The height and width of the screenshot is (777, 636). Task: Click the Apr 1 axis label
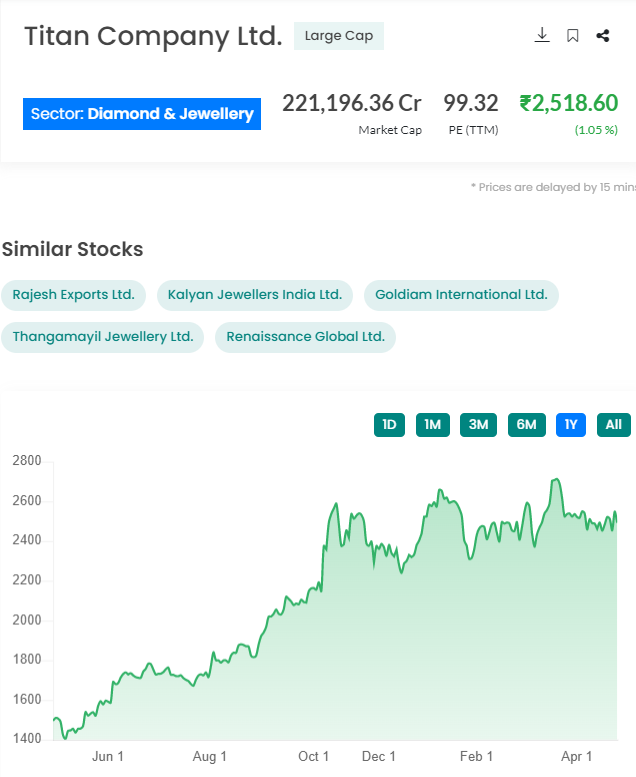(x=577, y=757)
